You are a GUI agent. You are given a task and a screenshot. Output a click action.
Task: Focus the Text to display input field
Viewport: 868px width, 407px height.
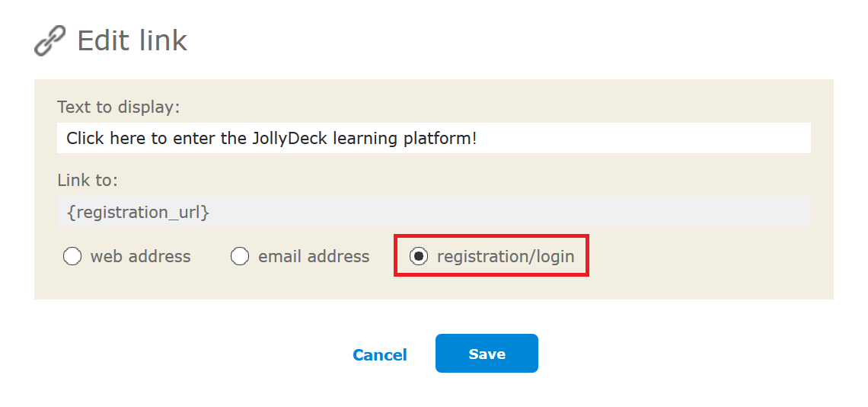[x=434, y=138]
